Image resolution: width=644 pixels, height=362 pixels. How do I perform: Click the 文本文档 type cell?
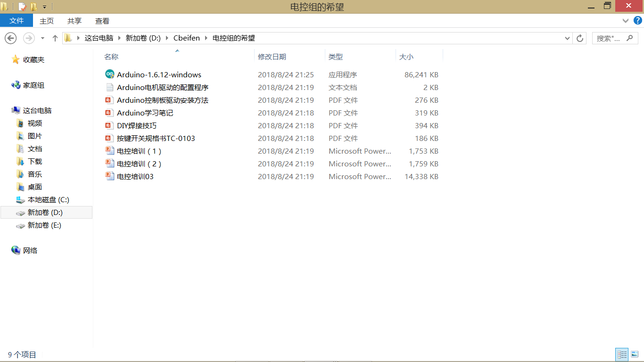(343, 87)
